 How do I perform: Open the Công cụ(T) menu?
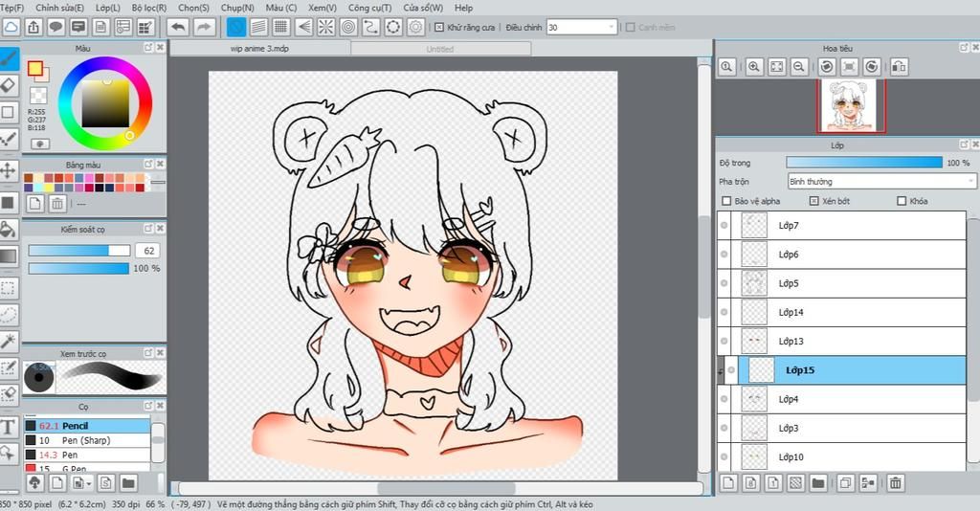(369, 8)
